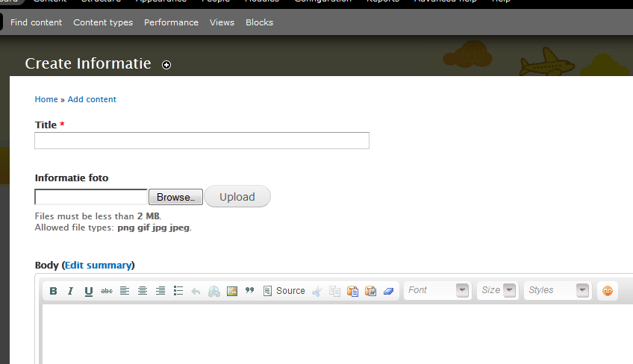Click the Informatie foto file path field
This screenshot has width=633, height=364.
point(91,197)
